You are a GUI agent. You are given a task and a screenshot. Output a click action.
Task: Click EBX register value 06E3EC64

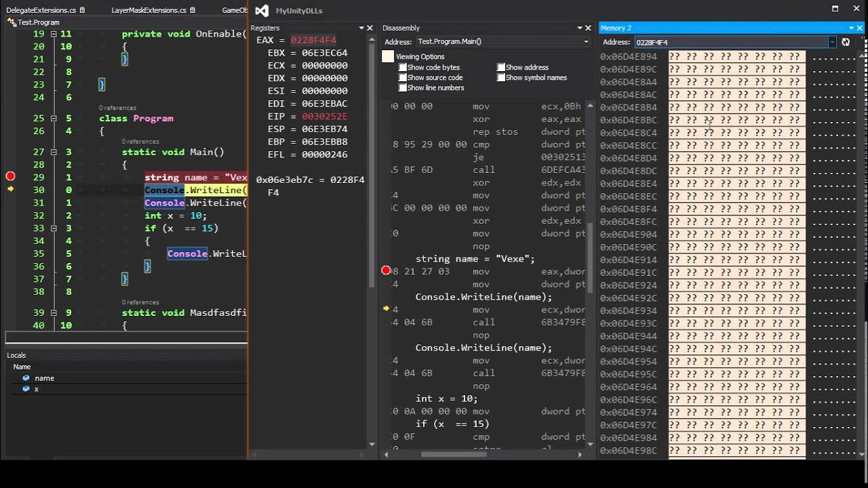[325, 53]
